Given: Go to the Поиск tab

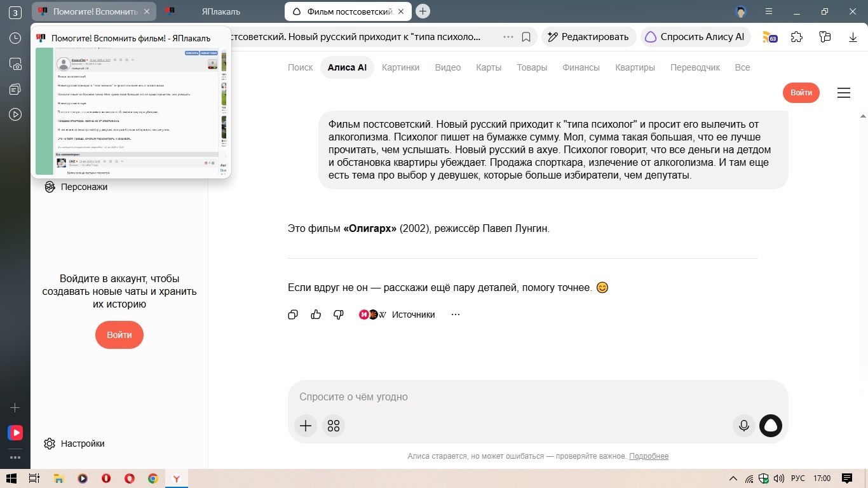Looking at the screenshot, I should click(x=301, y=67).
